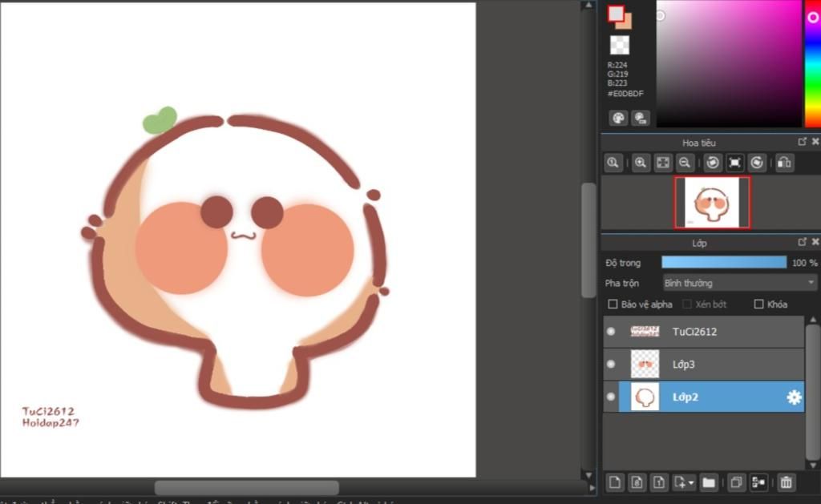Enable the Bảo vệ alpha checkbox
The image size is (821, 504).
pyautogui.click(x=613, y=304)
